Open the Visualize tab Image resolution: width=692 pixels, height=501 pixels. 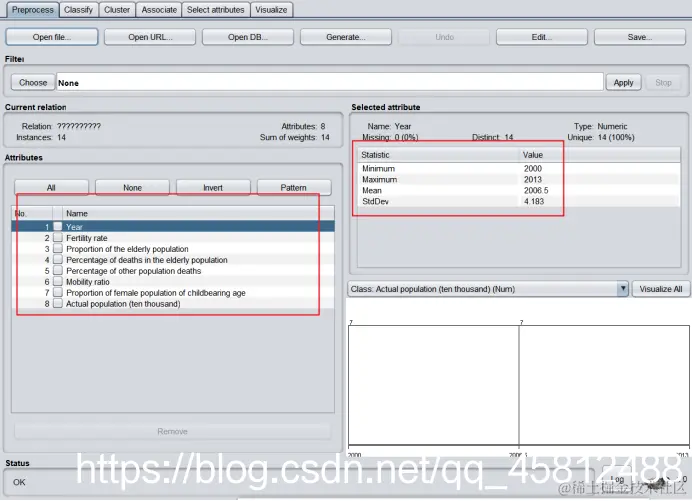click(x=271, y=10)
